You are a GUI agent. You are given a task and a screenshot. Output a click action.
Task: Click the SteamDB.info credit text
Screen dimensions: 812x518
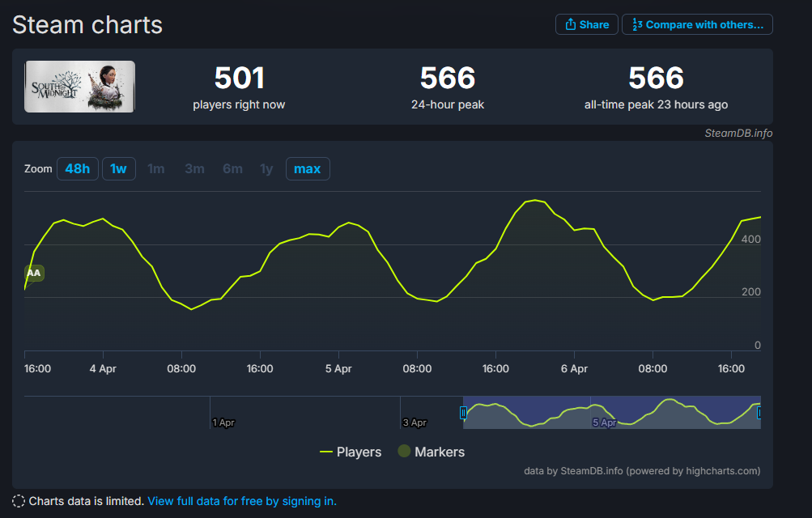click(x=738, y=133)
